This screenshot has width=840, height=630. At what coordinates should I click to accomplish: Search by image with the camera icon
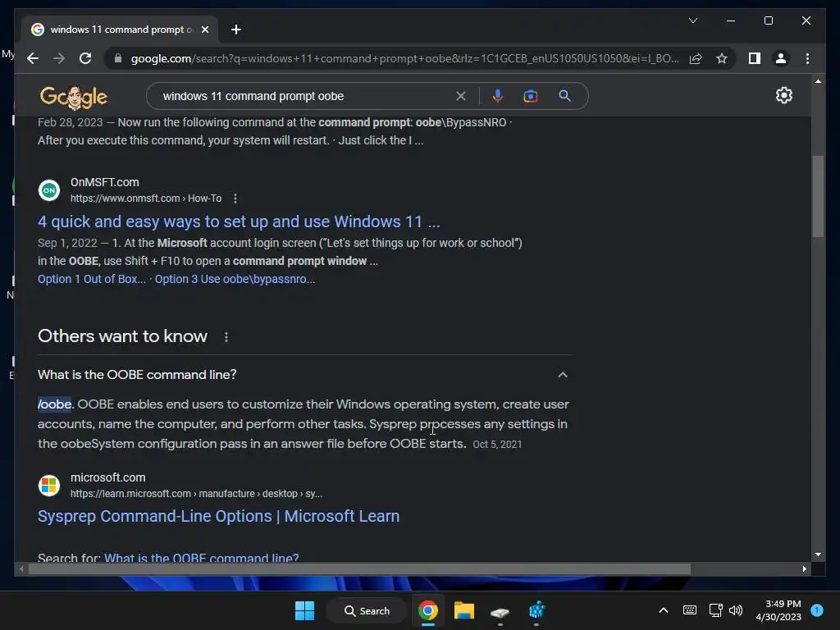click(x=531, y=96)
